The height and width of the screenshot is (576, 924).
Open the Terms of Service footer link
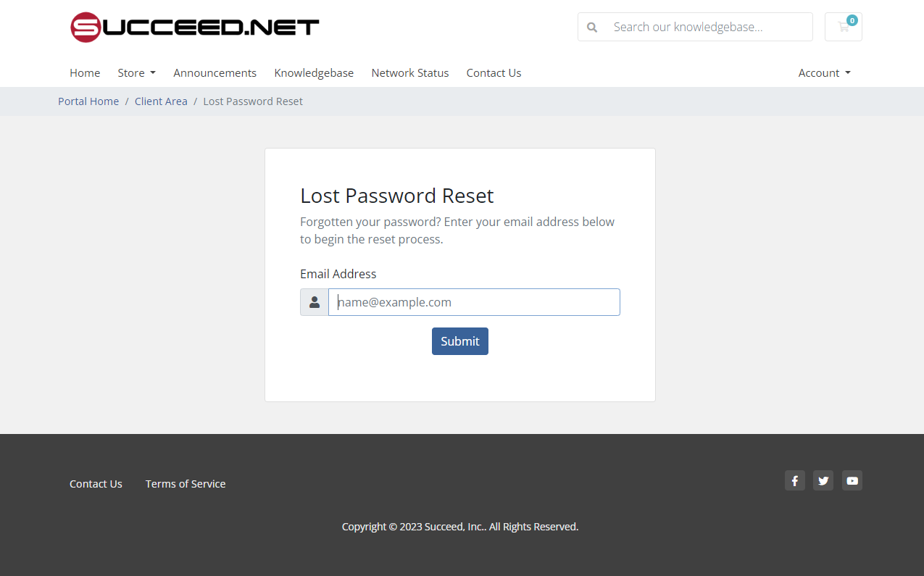(x=186, y=483)
